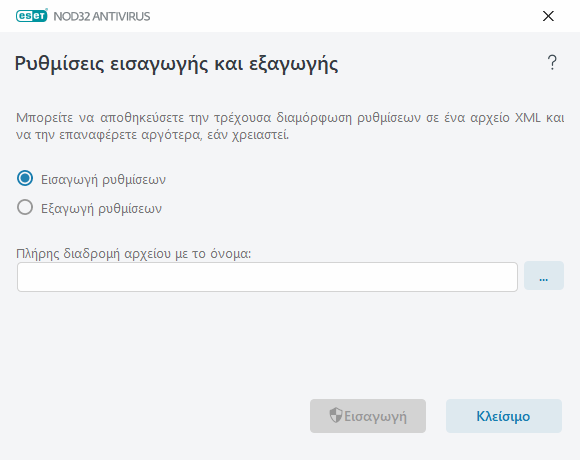Click the ESET logo in title bar
Viewport: 580px width, 460px height.
click(x=32, y=16)
